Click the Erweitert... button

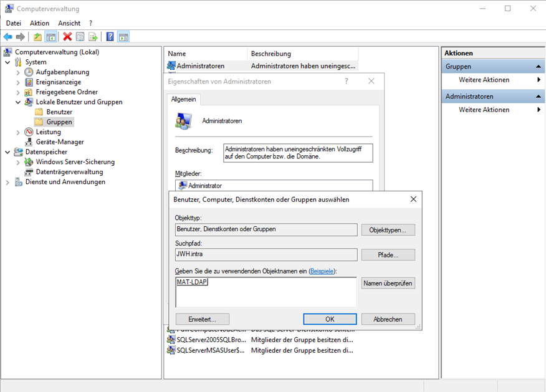(x=203, y=319)
